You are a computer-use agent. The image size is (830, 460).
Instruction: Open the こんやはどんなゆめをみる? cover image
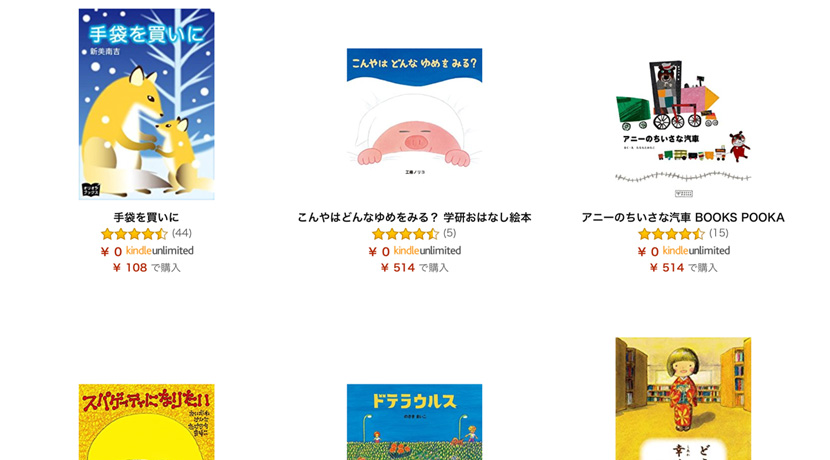414,113
